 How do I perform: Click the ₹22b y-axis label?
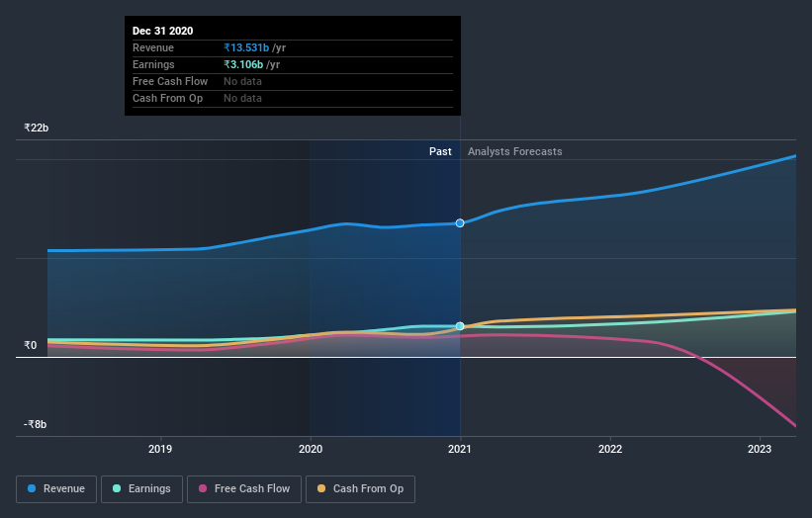pyautogui.click(x=37, y=128)
